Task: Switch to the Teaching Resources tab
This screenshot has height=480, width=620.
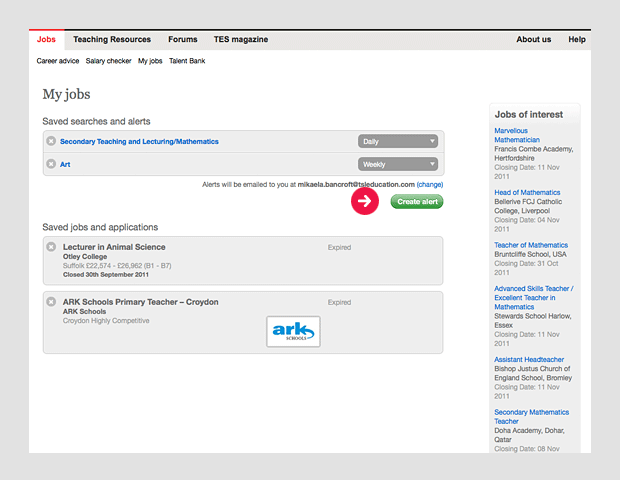Action: pyautogui.click(x=112, y=40)
